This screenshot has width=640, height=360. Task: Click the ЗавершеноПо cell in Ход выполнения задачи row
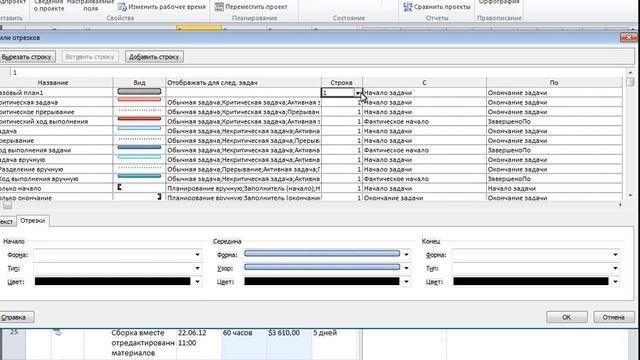click(x=554, y=150)
